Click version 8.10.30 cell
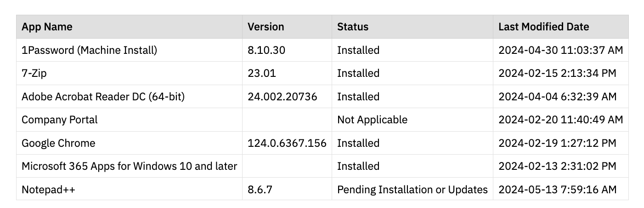Image resolution: width=644 pixels, height=208 pixels. pos(266,50)
